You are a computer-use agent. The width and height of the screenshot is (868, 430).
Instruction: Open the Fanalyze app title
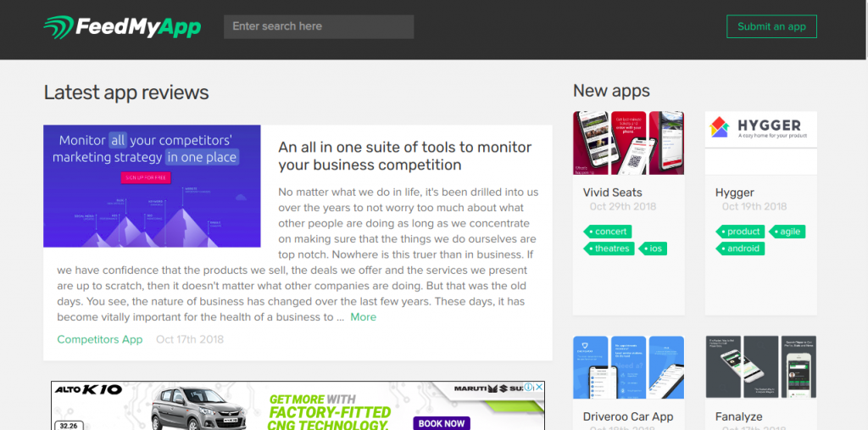tap(738, 416)
